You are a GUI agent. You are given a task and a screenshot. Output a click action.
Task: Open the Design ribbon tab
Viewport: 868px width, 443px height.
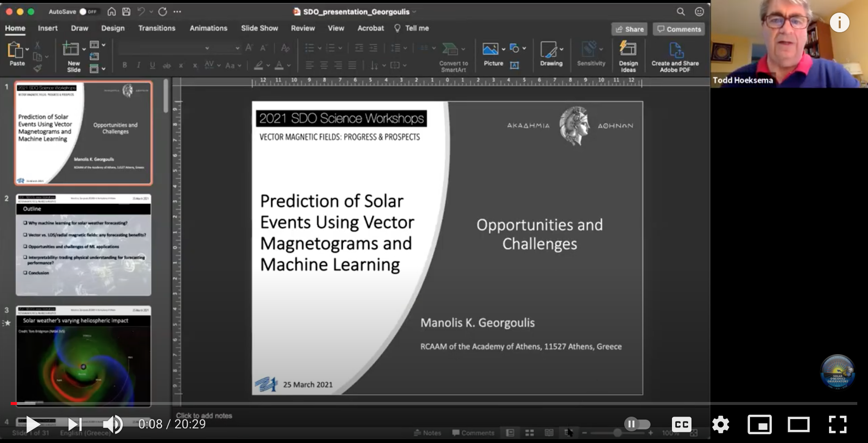coord(113,28)
